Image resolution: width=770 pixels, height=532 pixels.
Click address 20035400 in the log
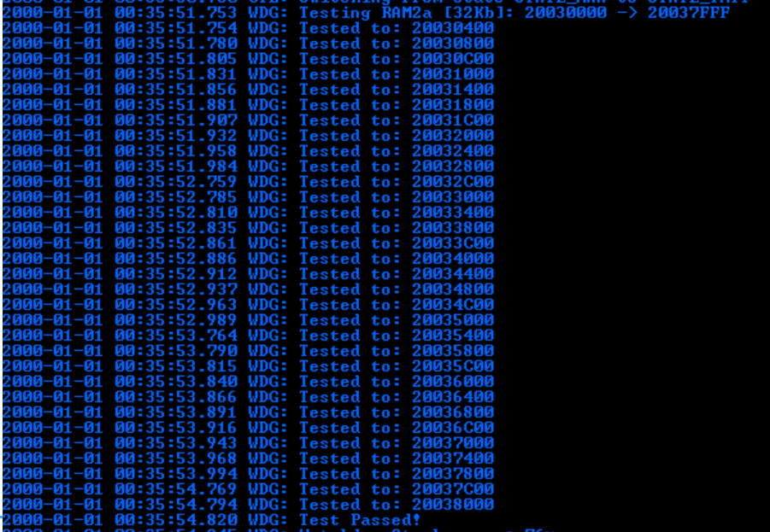click(453, 336)
